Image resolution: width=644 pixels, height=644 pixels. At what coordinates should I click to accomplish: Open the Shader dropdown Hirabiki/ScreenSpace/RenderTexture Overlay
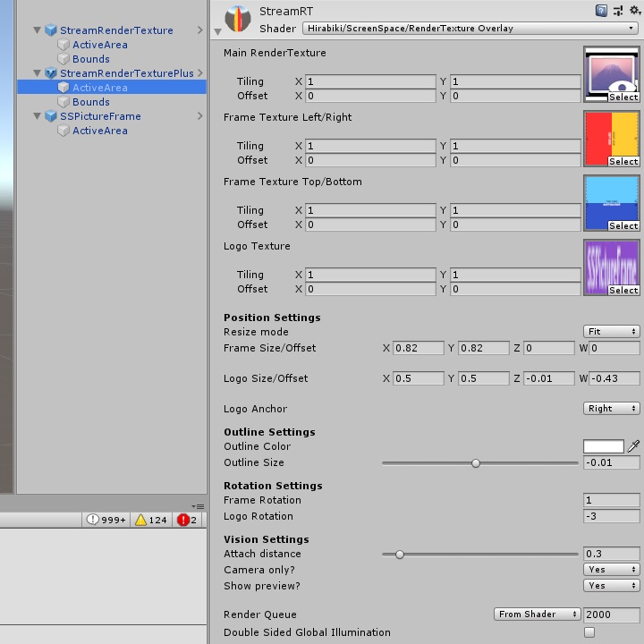[x=470, y=29]
